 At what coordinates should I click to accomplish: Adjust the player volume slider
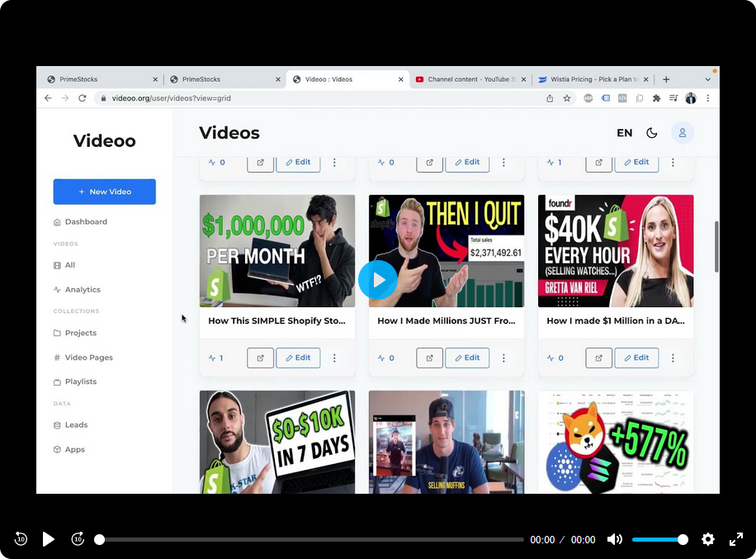(659, 540)
